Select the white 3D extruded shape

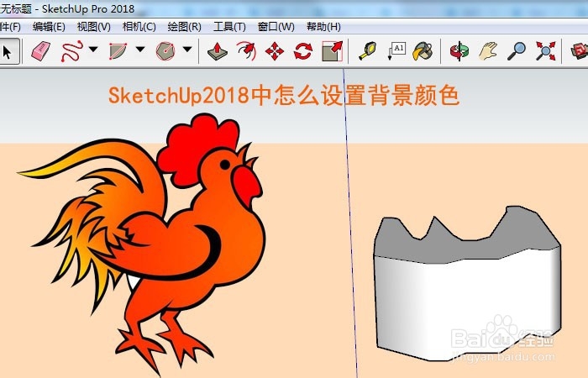point(467,300)
